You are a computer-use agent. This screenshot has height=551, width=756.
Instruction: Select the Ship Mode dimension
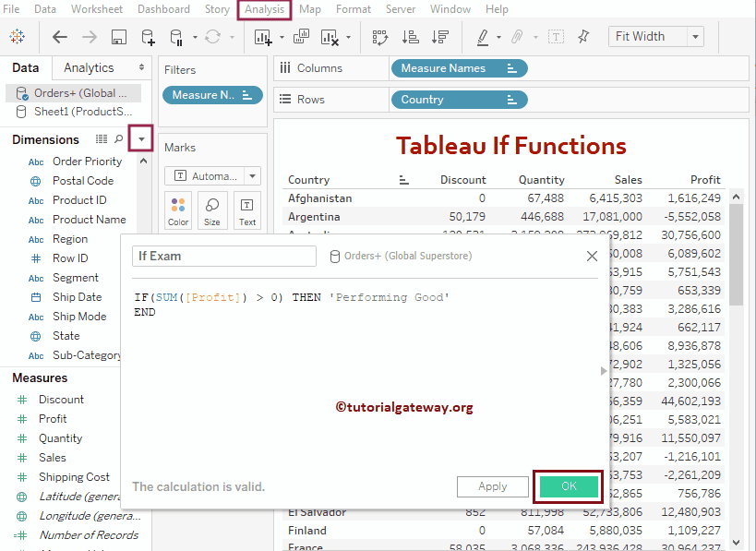[x=79, y=317]
